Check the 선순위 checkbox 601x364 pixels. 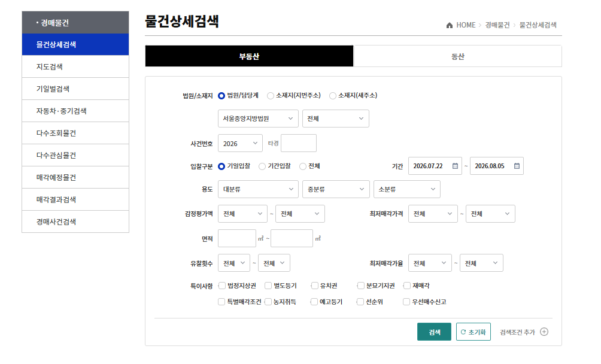pyautogui.click(x=360, y=302)
